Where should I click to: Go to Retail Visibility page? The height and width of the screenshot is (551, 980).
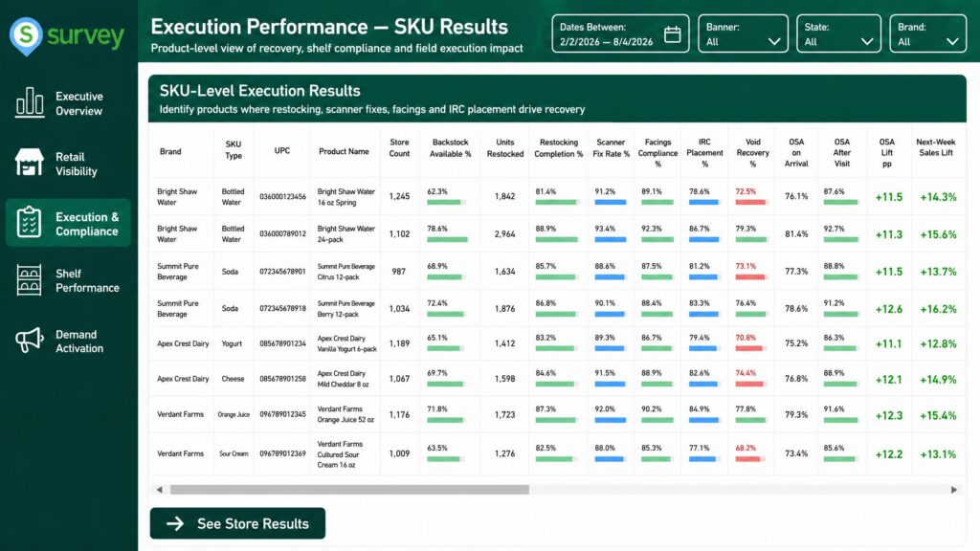(x=68, y=164)
